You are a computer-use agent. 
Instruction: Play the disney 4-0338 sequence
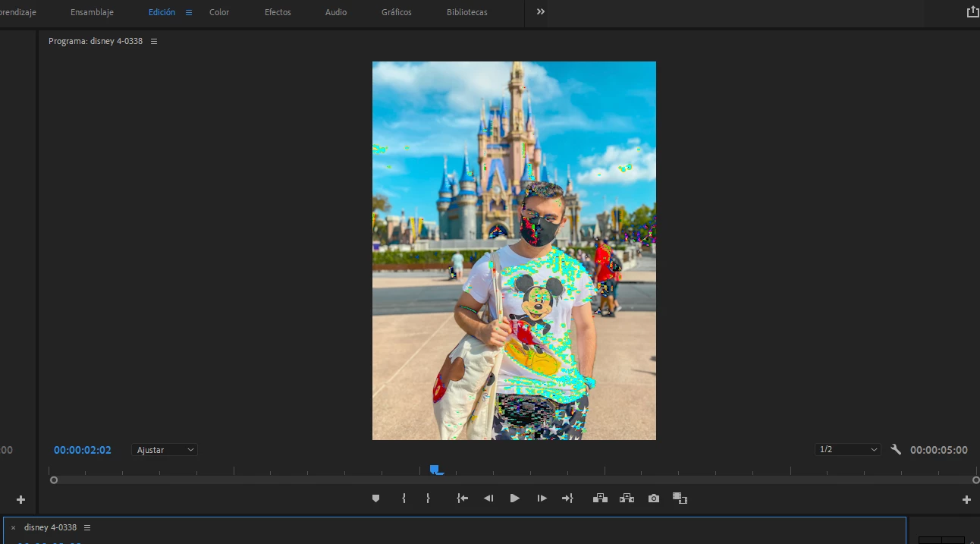click(515, 498)
